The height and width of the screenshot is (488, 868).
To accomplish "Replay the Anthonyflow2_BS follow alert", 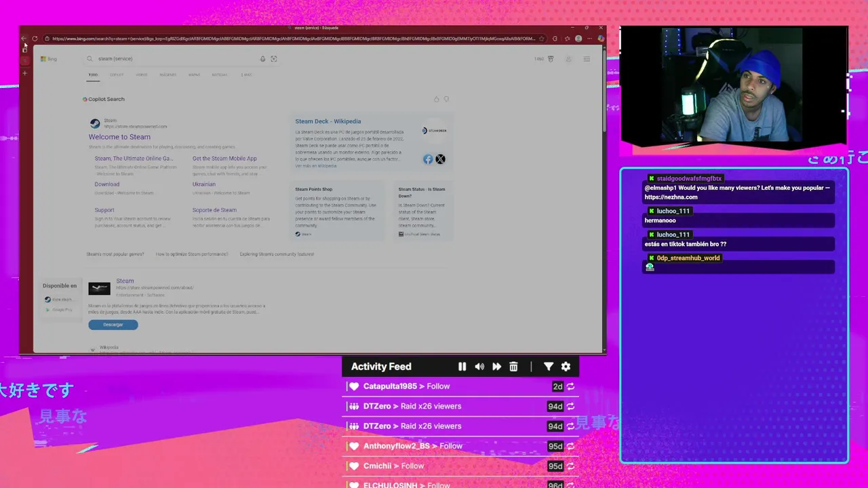I will (570, 446).
